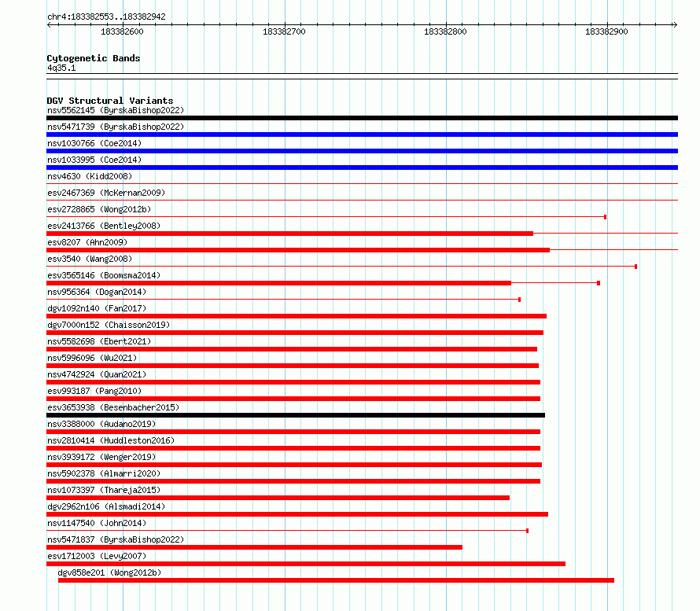Click the red bar for esv2413766

pos(289,234)
